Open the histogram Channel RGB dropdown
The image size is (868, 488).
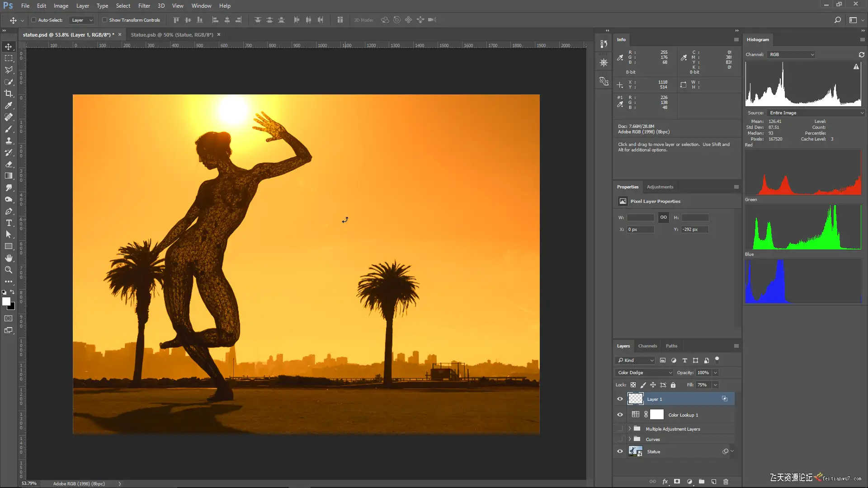pyautogui.click(x=791, y=55)
